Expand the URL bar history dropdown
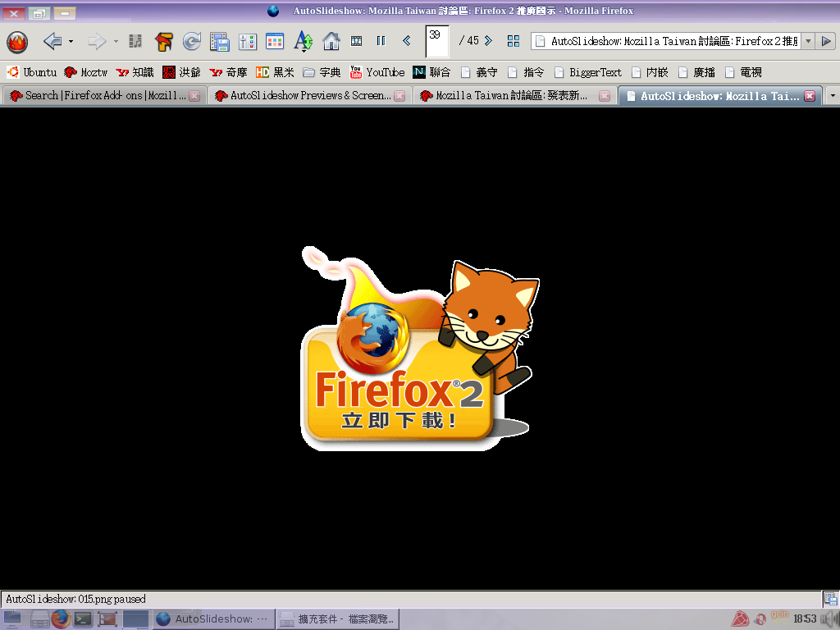Image resolution: width=840 pixels, height=630 pixels. (807, 41)
